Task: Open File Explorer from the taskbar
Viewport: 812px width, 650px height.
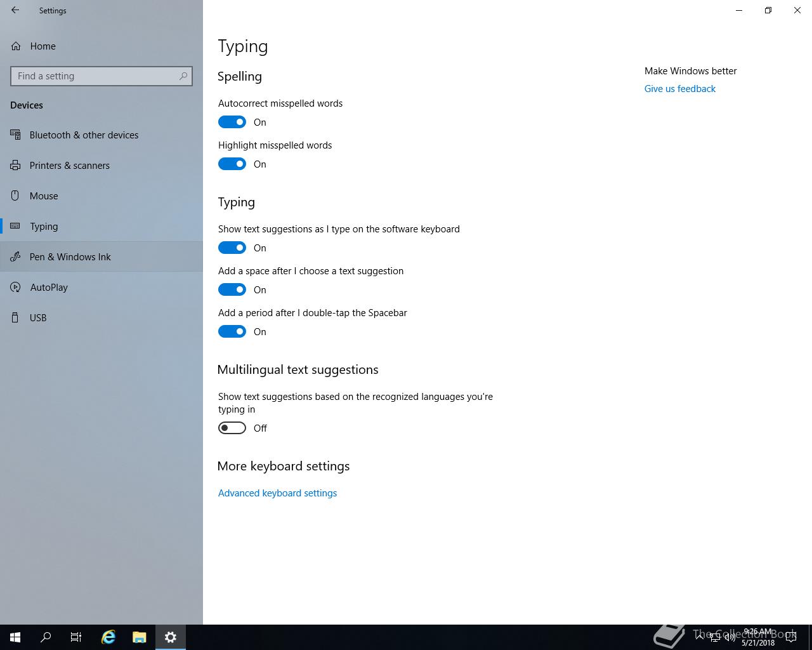Action: pos(139,637)
